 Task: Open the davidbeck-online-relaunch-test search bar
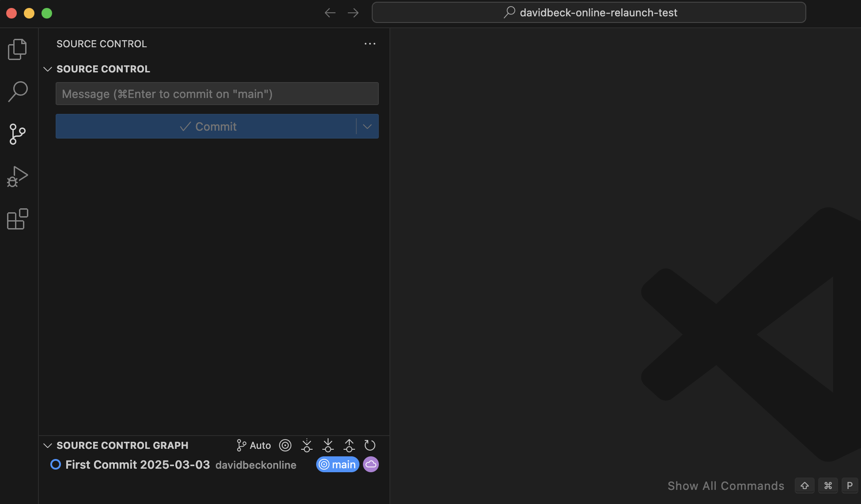click(x=589, y=12)
